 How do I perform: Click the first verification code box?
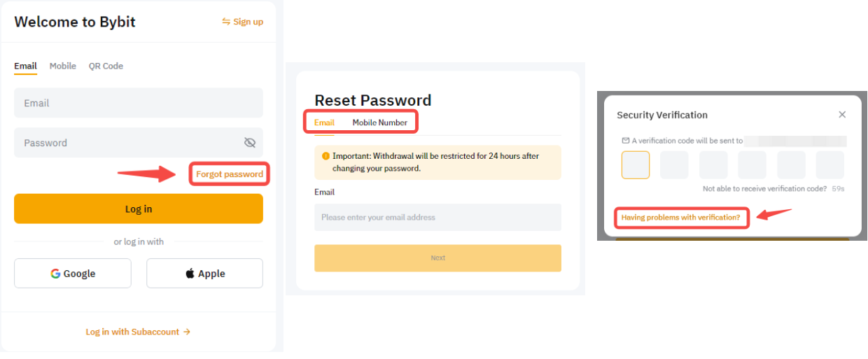(636, 165)
